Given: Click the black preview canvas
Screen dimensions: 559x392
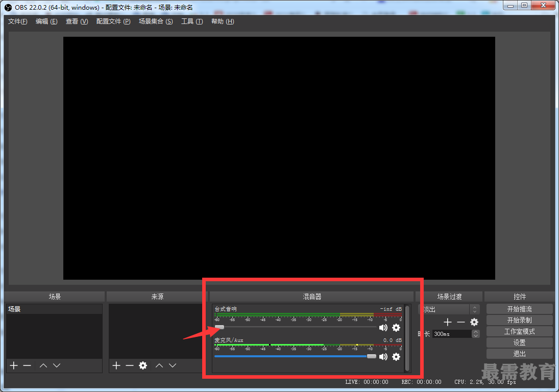Looking at the screenshot, I should point(279,158).
